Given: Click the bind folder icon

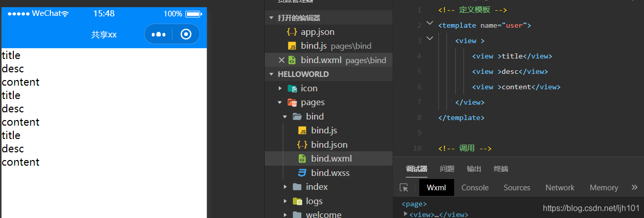Looking at the screenshot, I should pyautogui.click(x=297, y=116).
